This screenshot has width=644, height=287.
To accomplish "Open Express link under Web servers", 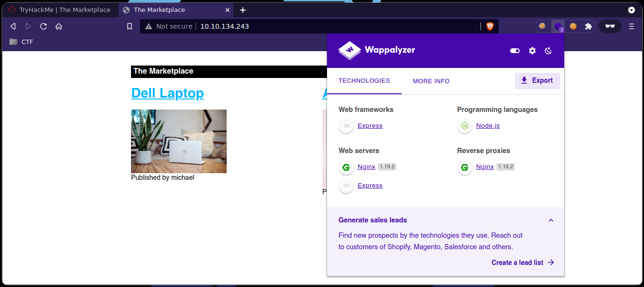I will point(370,186).
